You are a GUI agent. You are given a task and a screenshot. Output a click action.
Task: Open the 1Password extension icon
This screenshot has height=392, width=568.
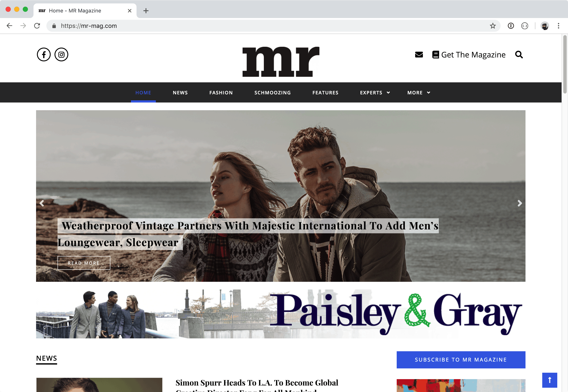pyautogui.click(x=511, y=26)
